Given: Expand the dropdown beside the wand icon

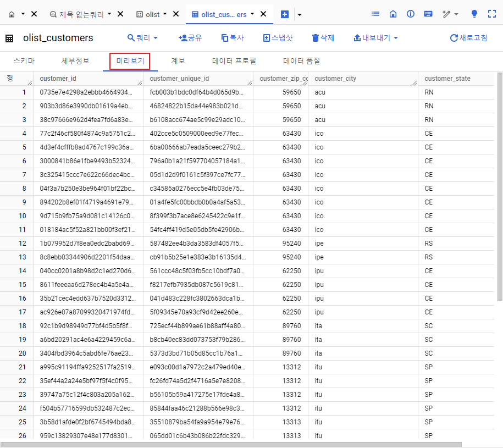Looking at the screenshot, I should tap(456, 14).
